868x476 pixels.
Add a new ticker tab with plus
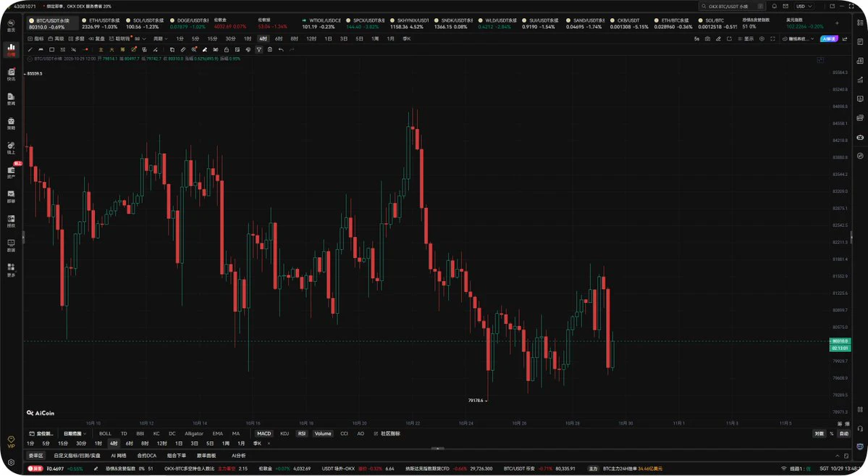tap(837, 23)
